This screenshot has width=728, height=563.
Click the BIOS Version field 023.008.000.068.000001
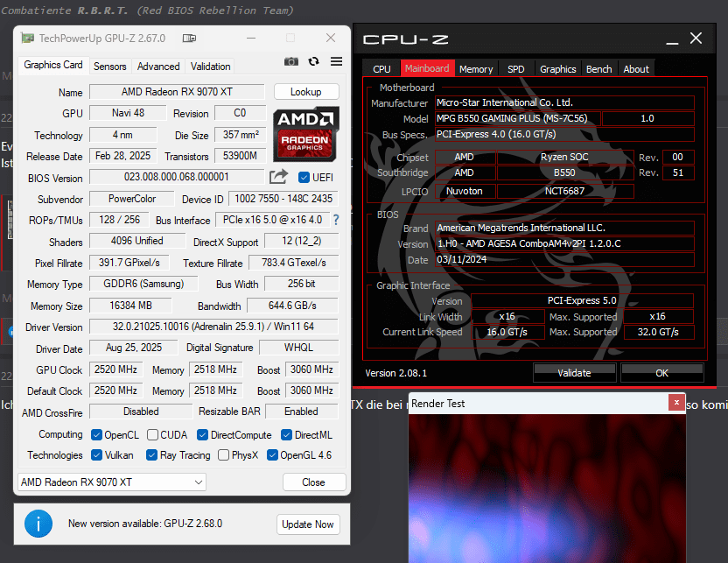click(177, 177)
